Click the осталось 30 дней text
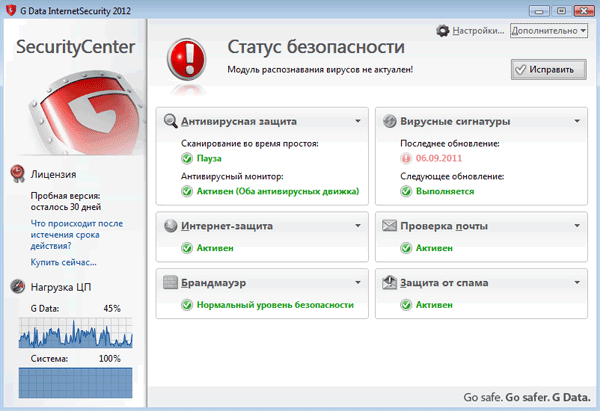Viewport: 600px width, 411px height. 66,207
